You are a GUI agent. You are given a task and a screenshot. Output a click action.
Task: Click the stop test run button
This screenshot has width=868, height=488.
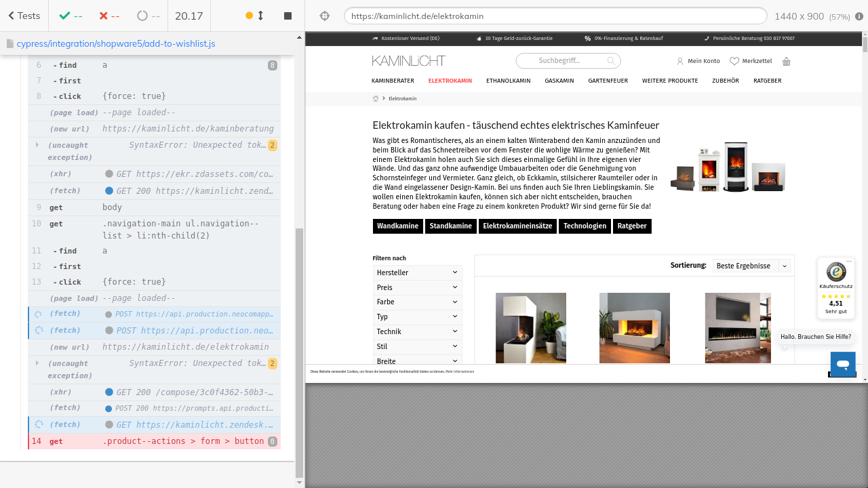coord(288,16)
